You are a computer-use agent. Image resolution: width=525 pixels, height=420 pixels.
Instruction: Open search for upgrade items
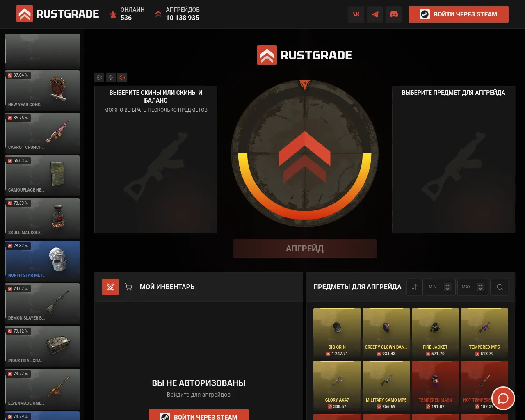500,287
